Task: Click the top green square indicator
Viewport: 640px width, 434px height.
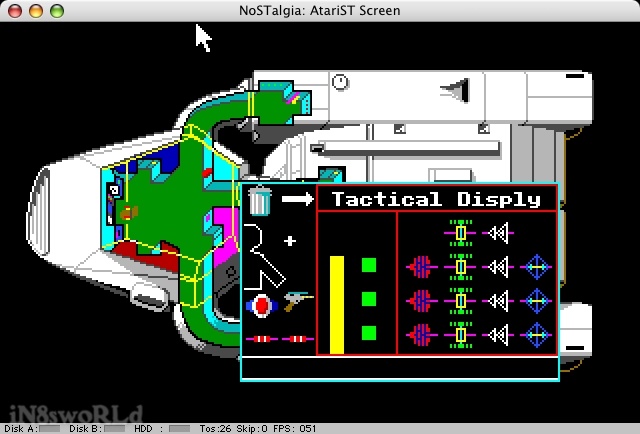Action: point(369,265)
